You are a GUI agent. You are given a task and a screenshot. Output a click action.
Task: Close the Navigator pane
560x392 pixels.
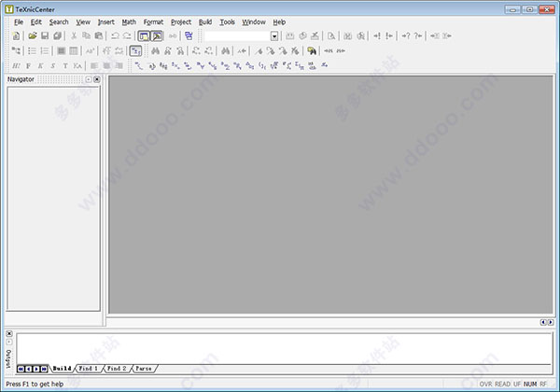(97, 79)
